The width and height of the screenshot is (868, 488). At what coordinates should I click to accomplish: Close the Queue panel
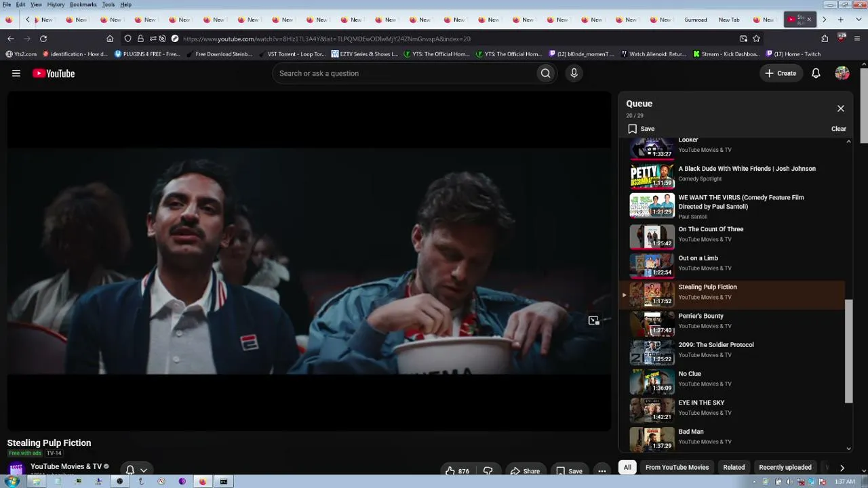click(x=840, y=108)
